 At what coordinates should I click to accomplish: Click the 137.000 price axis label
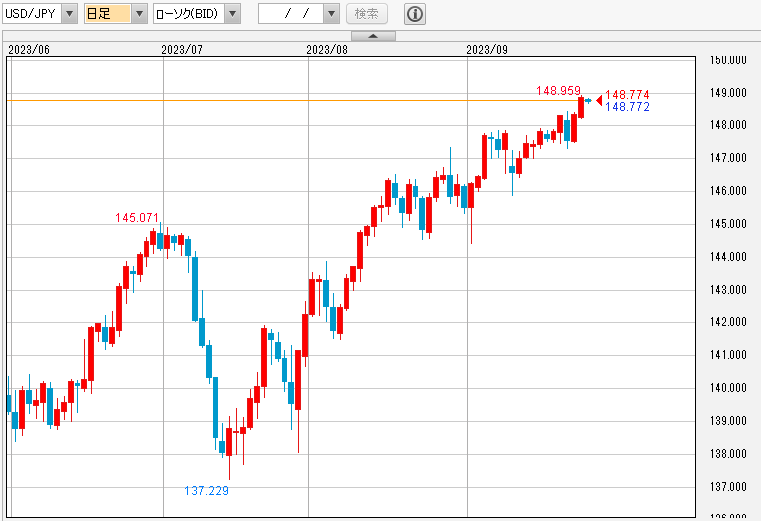tap(728, 487)
